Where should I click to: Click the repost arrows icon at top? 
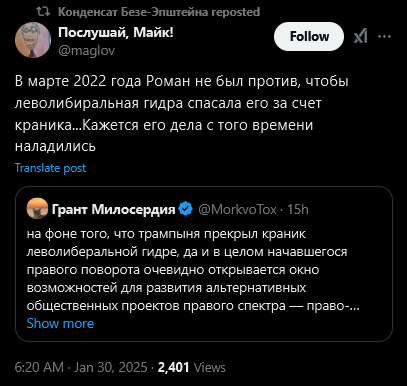[43, 12]
